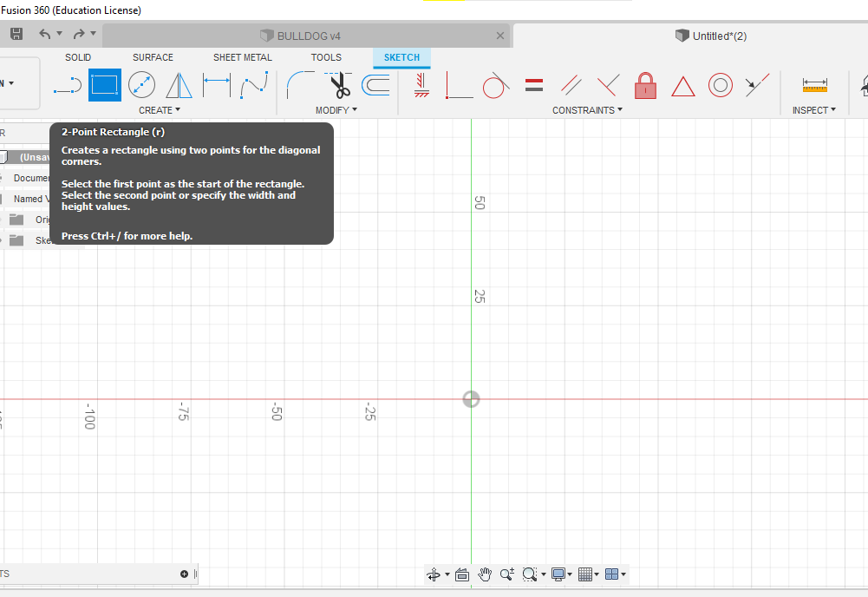Select the Trim scissors tool
868x597 pixels.
click(339, 85)
